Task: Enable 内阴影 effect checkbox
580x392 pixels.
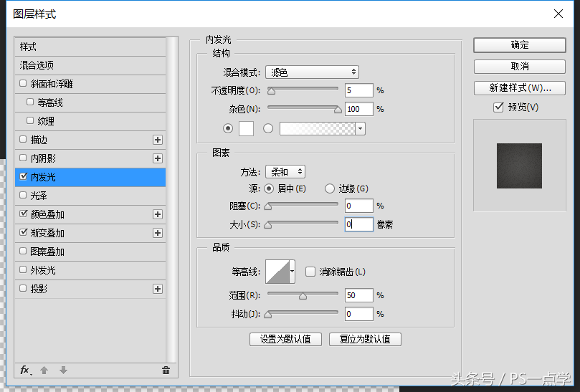Action: pyautogui.click(x=23, y=158)
